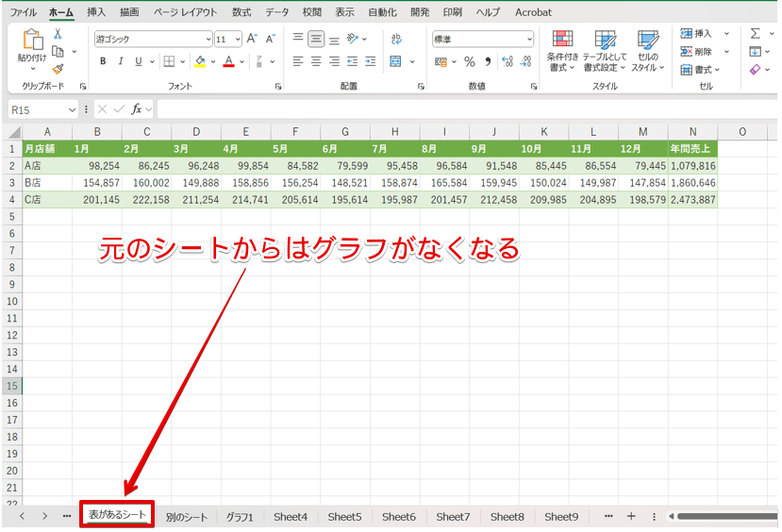Screen dimensions: 782x532
Task: Toggle top vertical alignment
Action: 298,39
